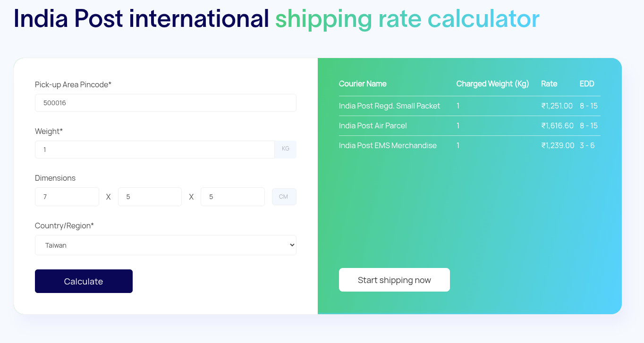Click the Charged Weight (Kg) column header

(x=492, y=84)
